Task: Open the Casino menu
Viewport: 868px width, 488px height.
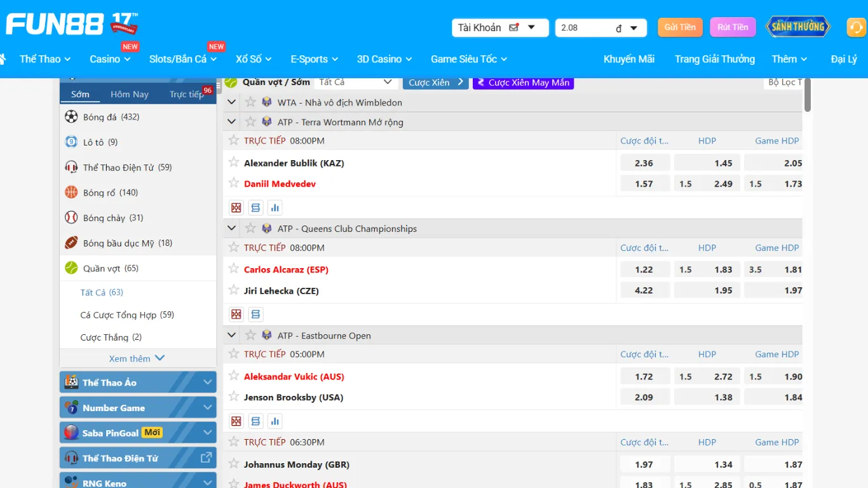Action: tap(109, 59)
